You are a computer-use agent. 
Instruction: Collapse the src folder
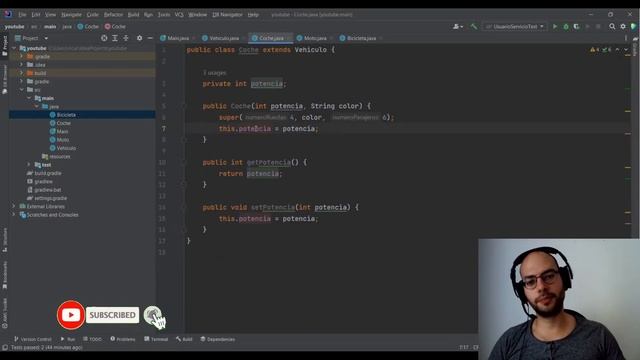point(21,90)
